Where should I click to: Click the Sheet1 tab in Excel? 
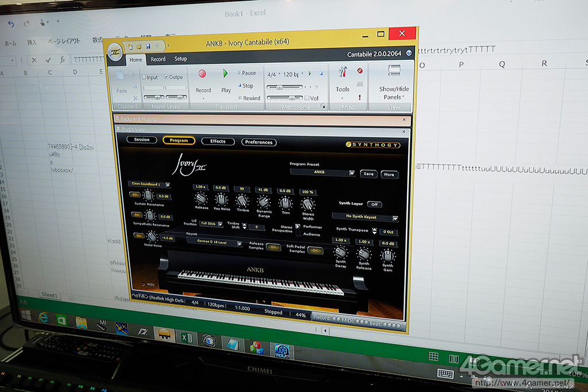tap(49, 295)
